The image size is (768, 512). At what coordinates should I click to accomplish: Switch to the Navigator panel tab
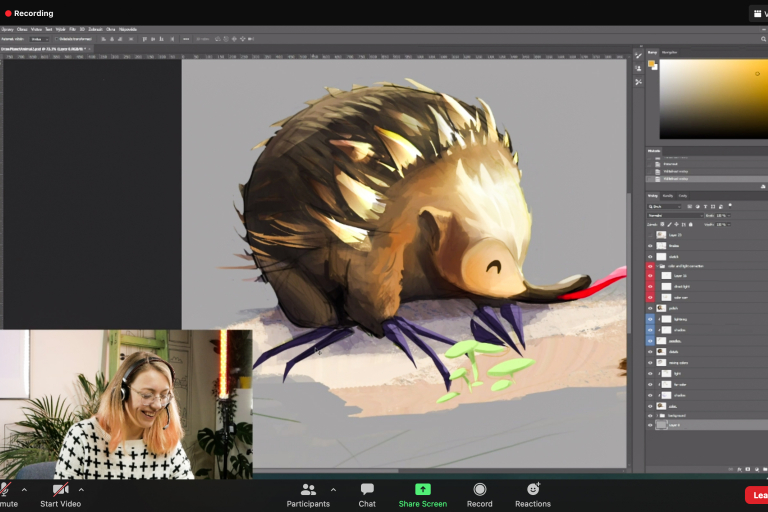[x=670, y=52]
